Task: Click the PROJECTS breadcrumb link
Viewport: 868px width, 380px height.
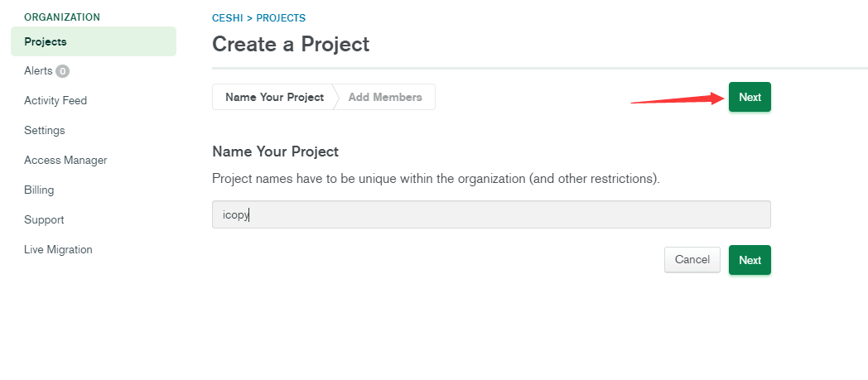Action: point(281,18)
